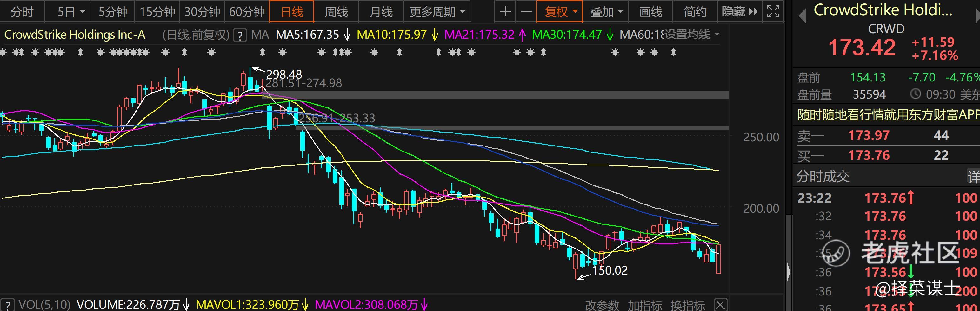This screenshot has height=311, width=980.
Task: Close the VOL indicator panel
Action: 720,305
